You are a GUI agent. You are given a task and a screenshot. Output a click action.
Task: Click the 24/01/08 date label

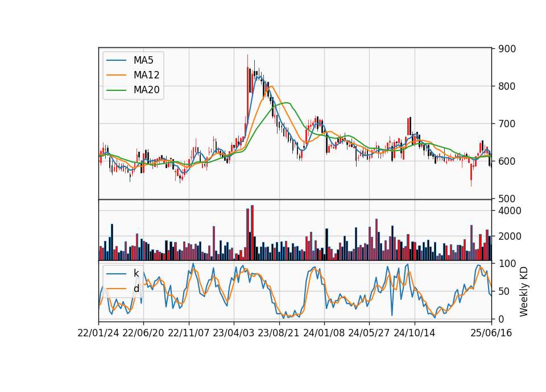[324, 333]
